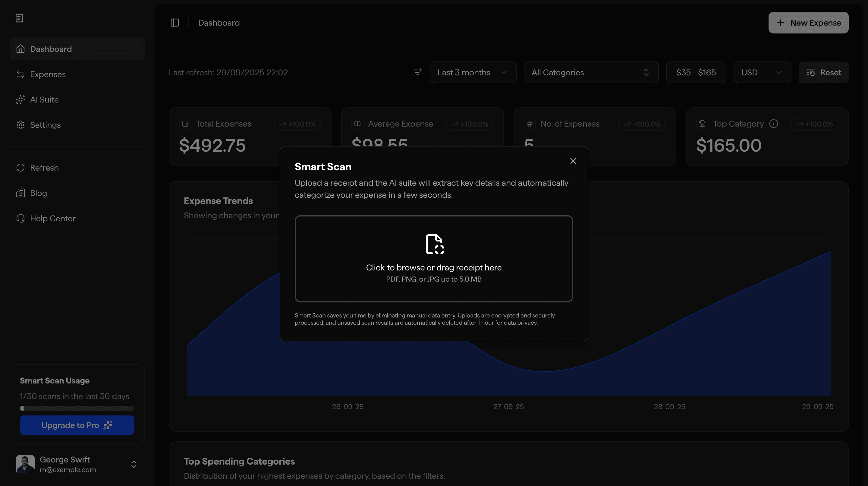Open the Last 3 months dropdown

[473, 72]
